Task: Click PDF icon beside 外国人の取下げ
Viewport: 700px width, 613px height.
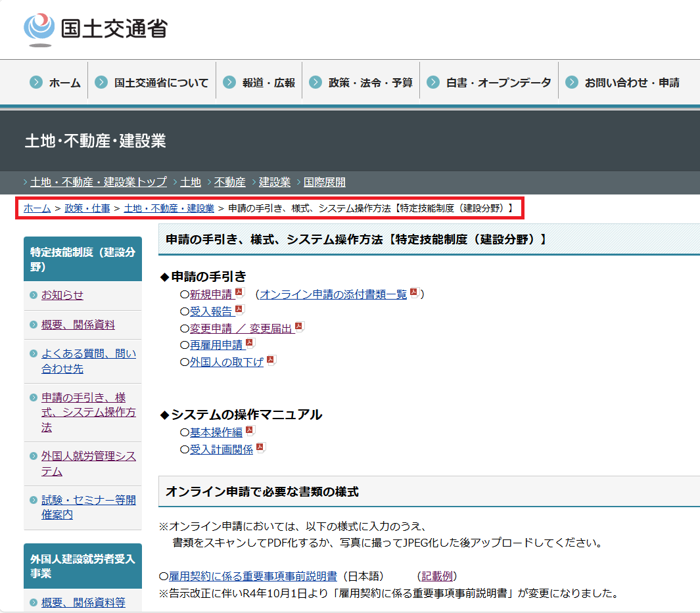Action: 271,361
